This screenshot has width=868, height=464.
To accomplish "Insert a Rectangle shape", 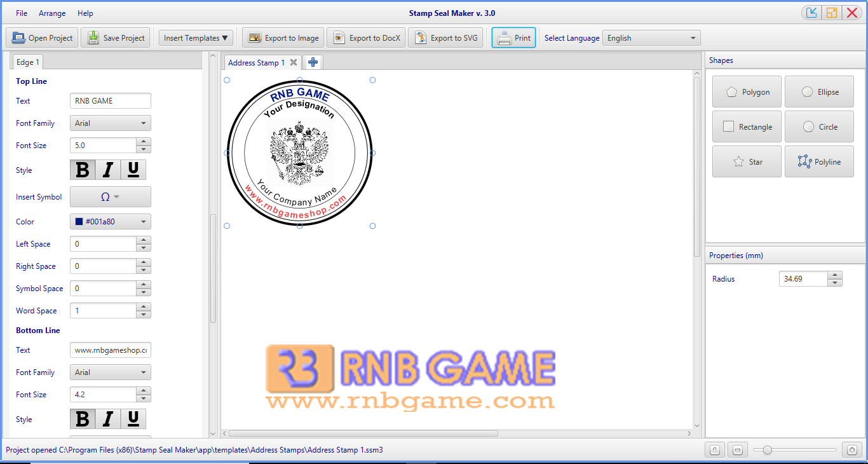I will (747, 127).
